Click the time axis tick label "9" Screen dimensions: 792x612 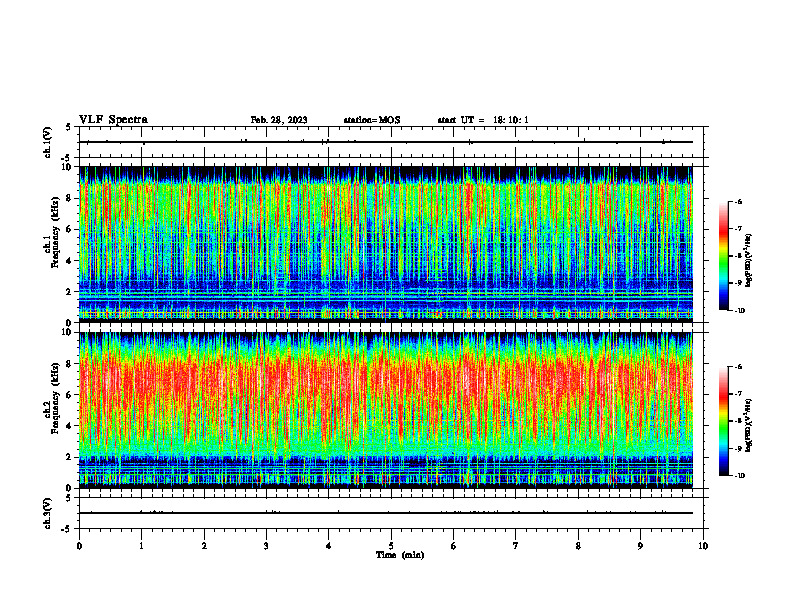tap(640, 546)
